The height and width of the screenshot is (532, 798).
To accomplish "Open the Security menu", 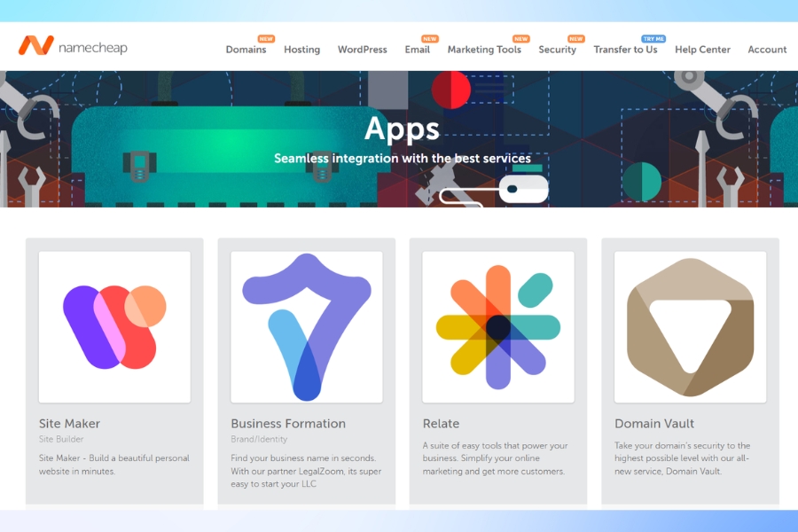I will (558, 50).
